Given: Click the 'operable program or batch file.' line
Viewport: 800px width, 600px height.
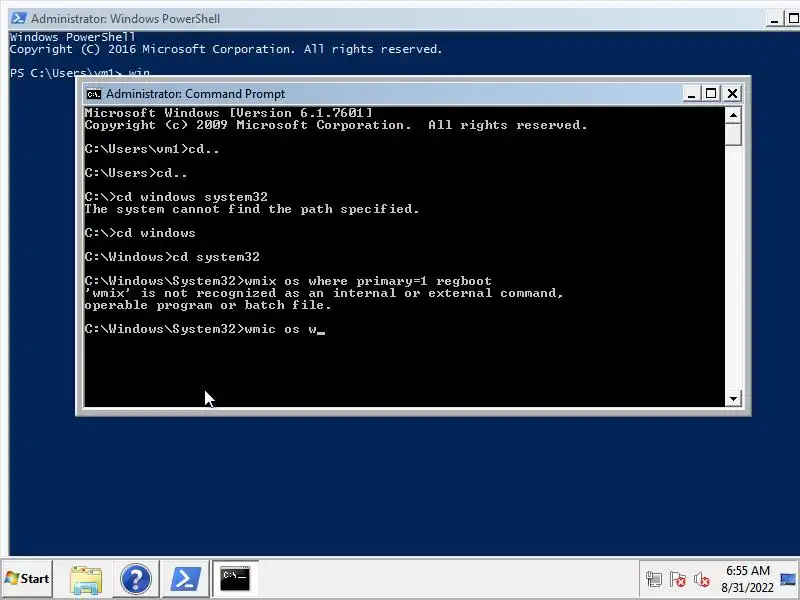Looking at the screenshot, I should coord(208,305).
